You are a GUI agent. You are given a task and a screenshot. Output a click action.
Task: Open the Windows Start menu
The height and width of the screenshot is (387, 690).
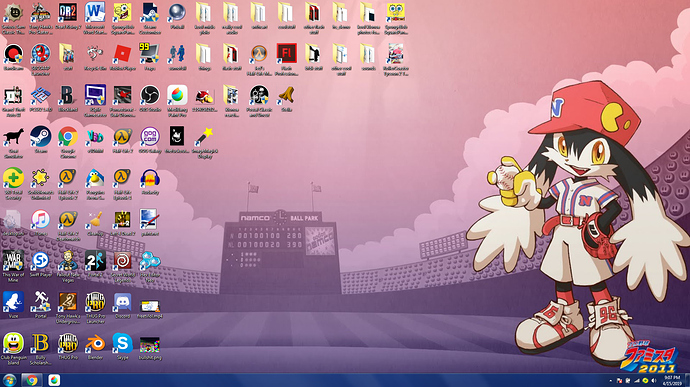coord(9,380)
